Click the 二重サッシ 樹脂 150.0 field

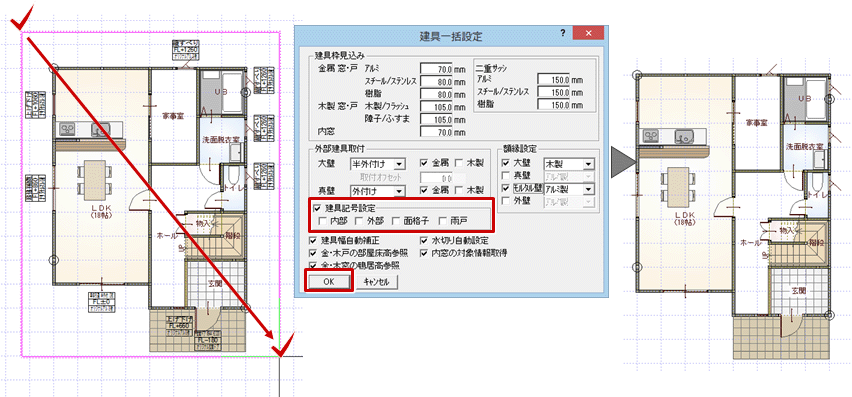553,104
